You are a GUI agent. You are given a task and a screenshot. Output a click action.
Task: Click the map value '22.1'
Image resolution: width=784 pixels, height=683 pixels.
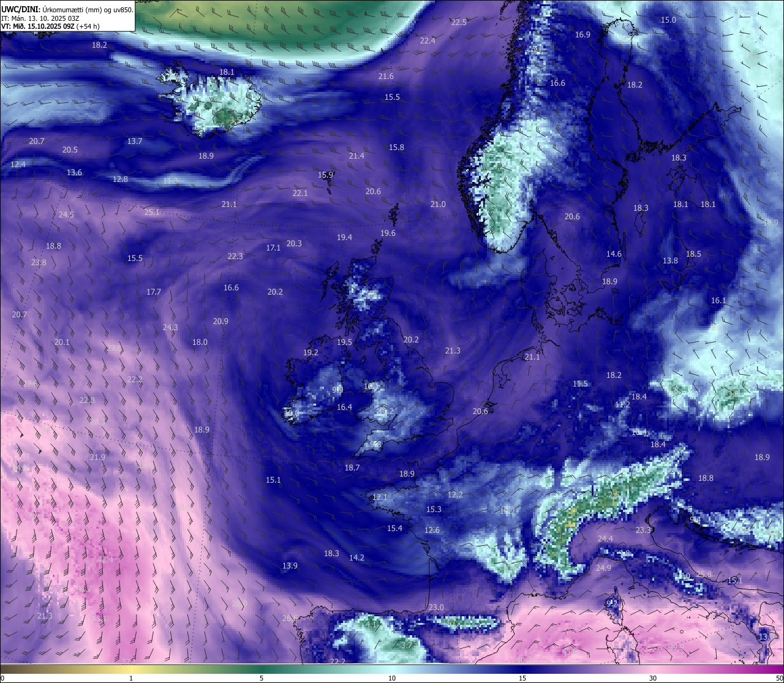click(300, 192)
